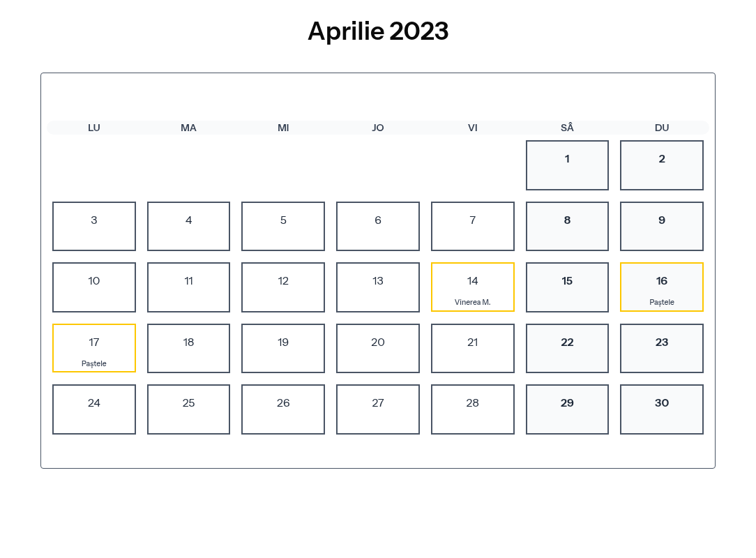Choose date 19 in the grid
756x558 pixels.
point(283,348)
